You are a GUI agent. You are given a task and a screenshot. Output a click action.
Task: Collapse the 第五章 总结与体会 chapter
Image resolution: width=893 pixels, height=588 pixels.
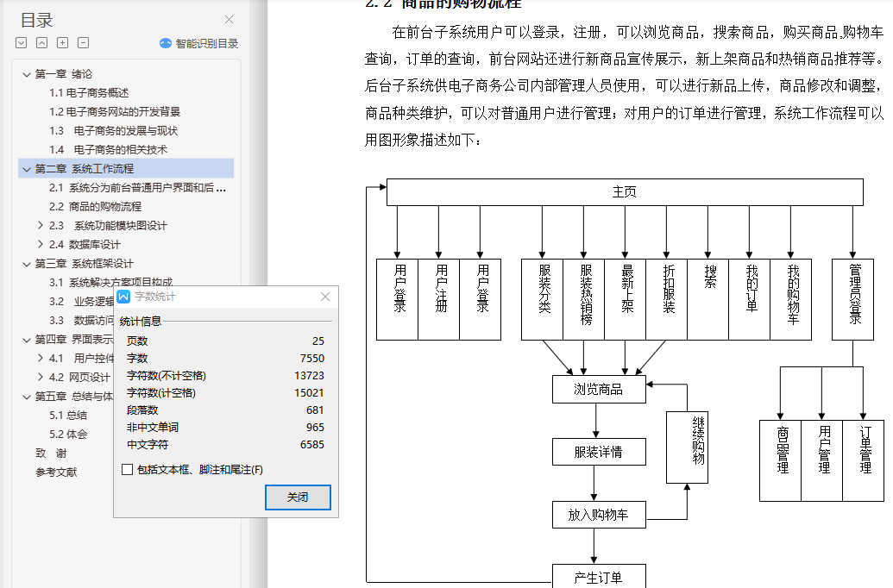26,397
